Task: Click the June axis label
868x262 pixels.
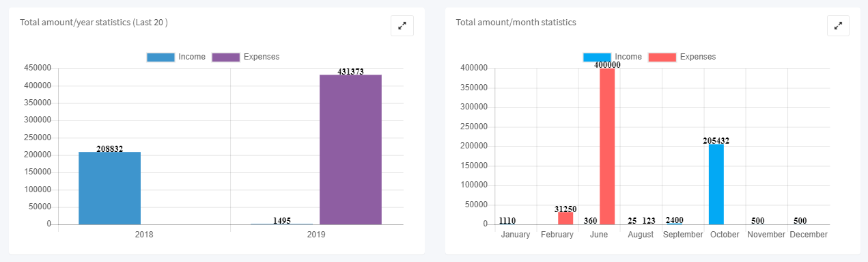Action: coord(599,235)
